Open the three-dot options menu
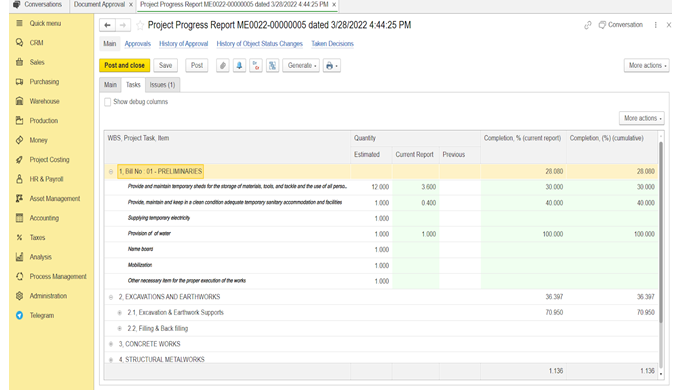Viewport: 680px width, 390px height. [655, 25]
